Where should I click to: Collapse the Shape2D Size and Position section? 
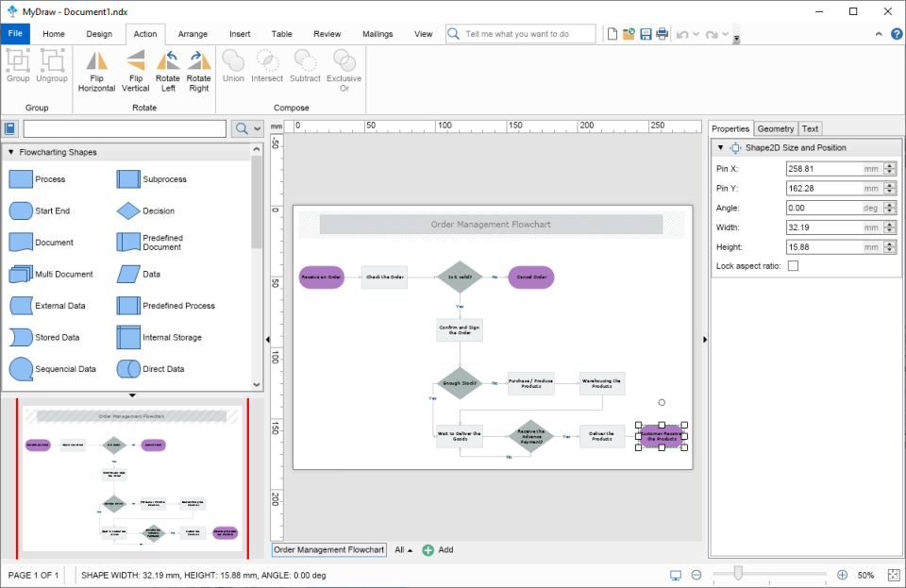point(720,147)
